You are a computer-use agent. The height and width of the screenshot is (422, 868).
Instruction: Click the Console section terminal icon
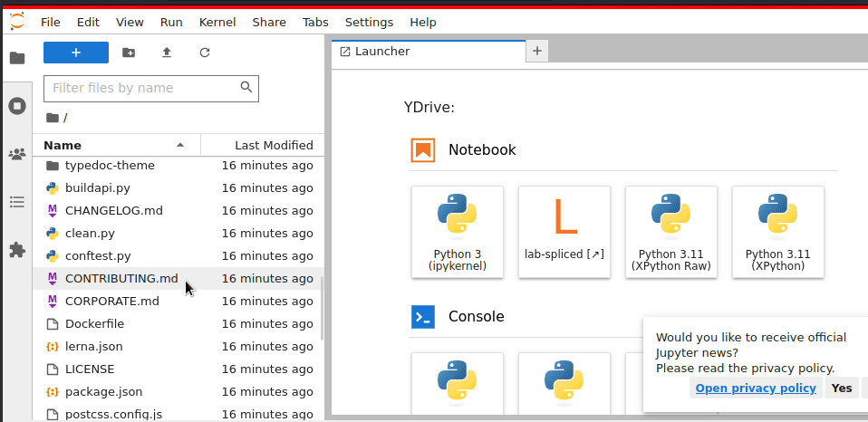tap(423, 317)
